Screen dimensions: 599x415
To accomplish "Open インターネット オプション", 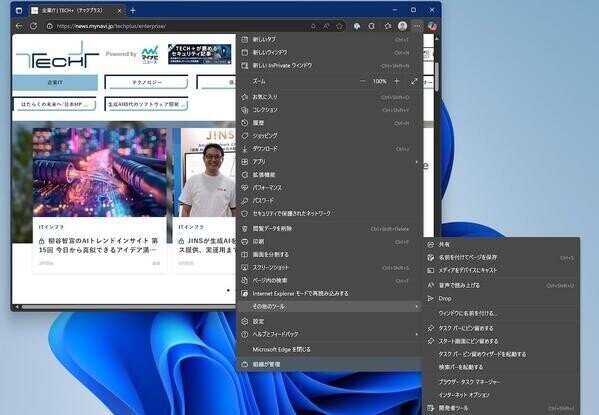I will point(501,395).
